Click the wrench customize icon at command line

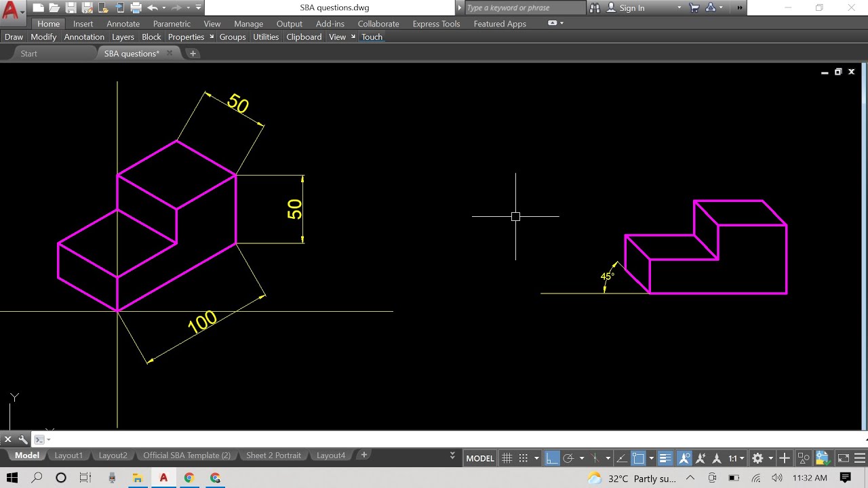23,439
